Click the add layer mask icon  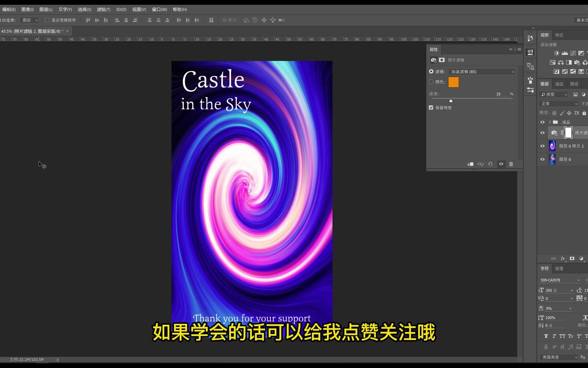pyautogui.click(x=572, y=259)
